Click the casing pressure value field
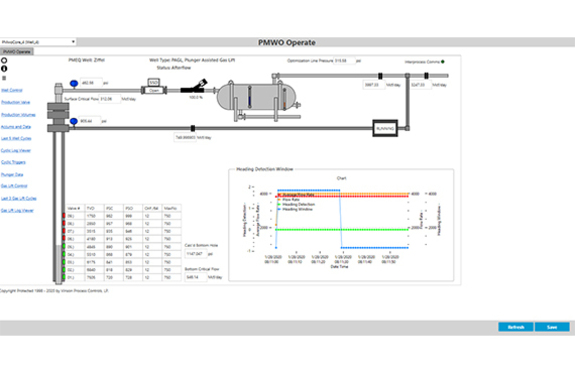 click(90, 121)
